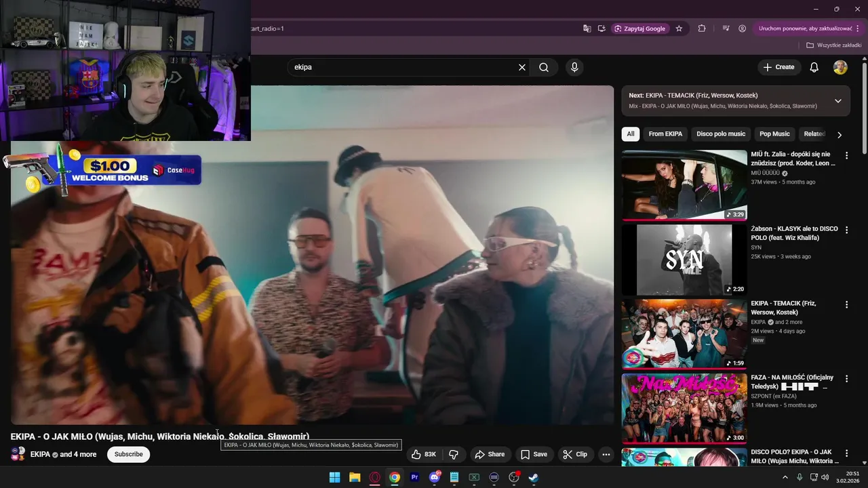Click the MIÜ ÜÜÜÜÜ channel name
This screenshot has height=488, width=868.
pos(765,173)
